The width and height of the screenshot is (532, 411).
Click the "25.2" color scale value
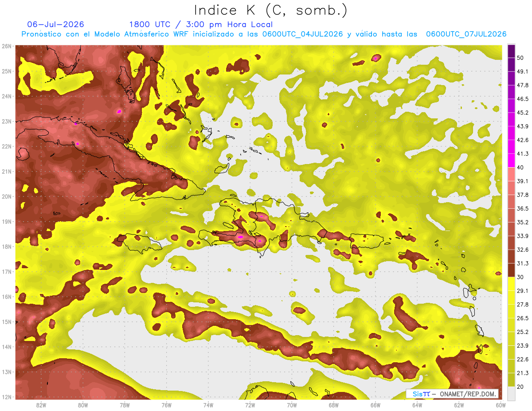pos(522,332)
